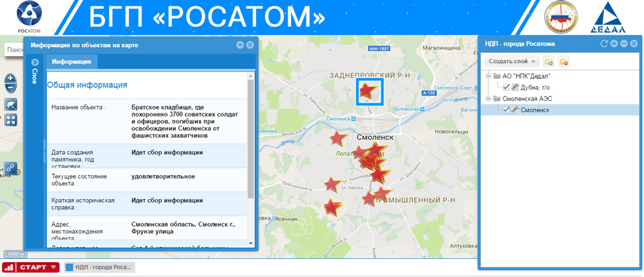Collapse НДП - города Росатома panel with up arrow

point(614,44)
